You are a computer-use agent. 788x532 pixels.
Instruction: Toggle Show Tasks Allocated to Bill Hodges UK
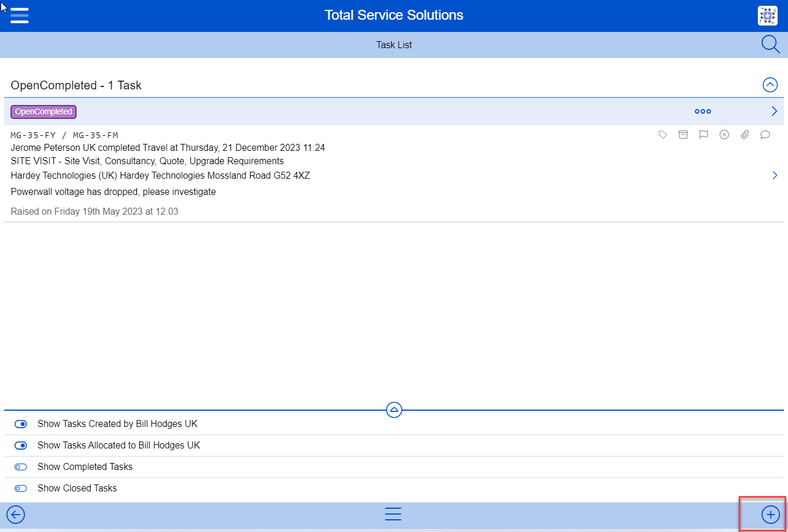click(21, 446)
